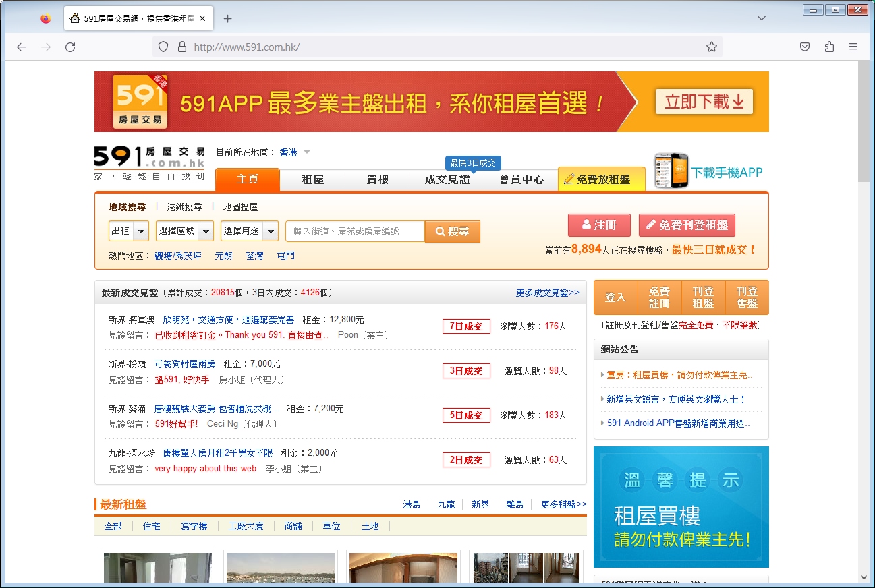
Task: Select the 全部 property type tab
Action: coord(113,526)
